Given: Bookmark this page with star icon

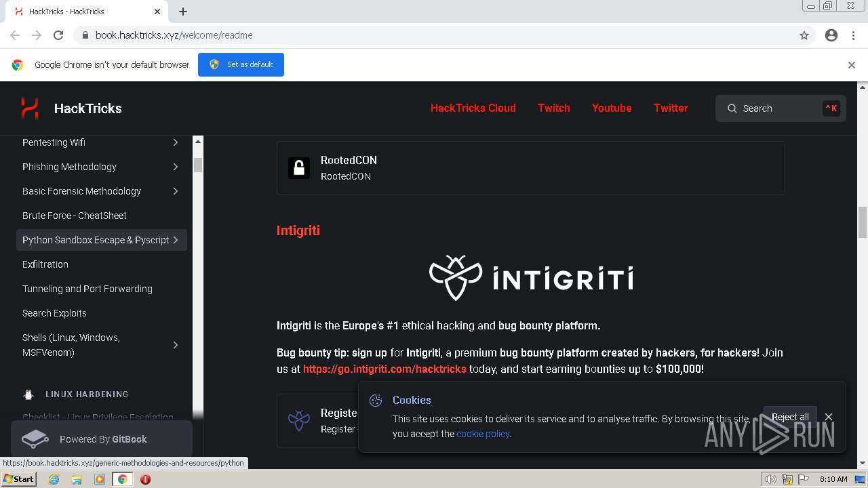Looking at the screenshot, I should (x=804, y=35).
